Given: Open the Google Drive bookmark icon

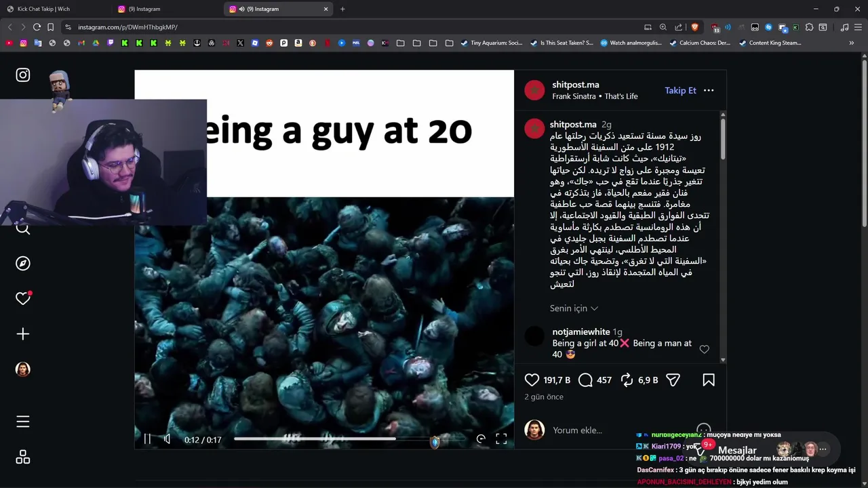Looking at the screenshot, I should pos(96,43).
